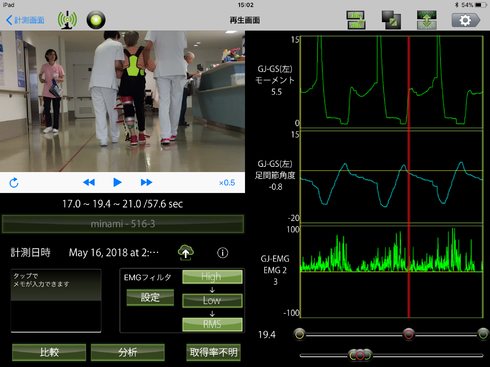This screenshot has width=490, height=367.
Task: Tap the 19.4 current time value beside slider
Action: click(x=267, y=335)
